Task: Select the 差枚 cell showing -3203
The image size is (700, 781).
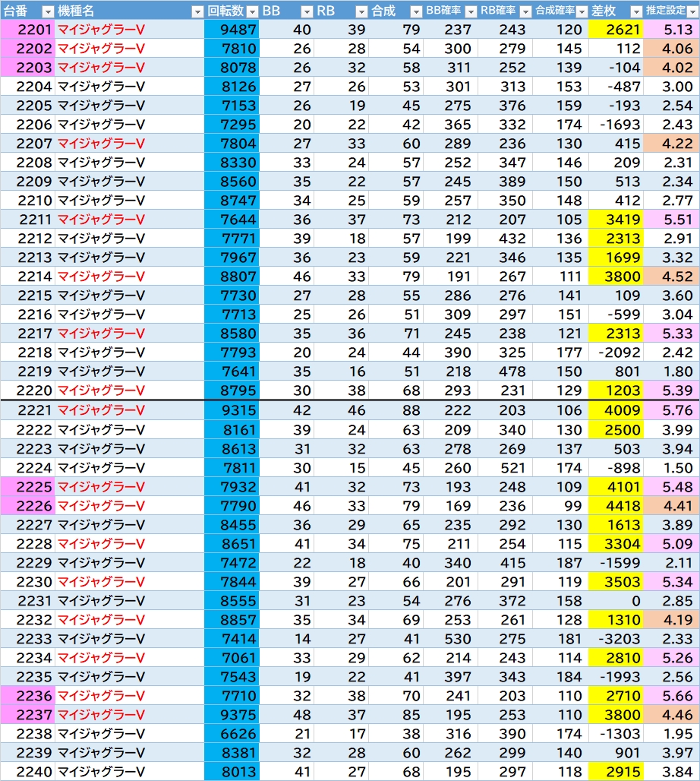Action: coord(615,639)
